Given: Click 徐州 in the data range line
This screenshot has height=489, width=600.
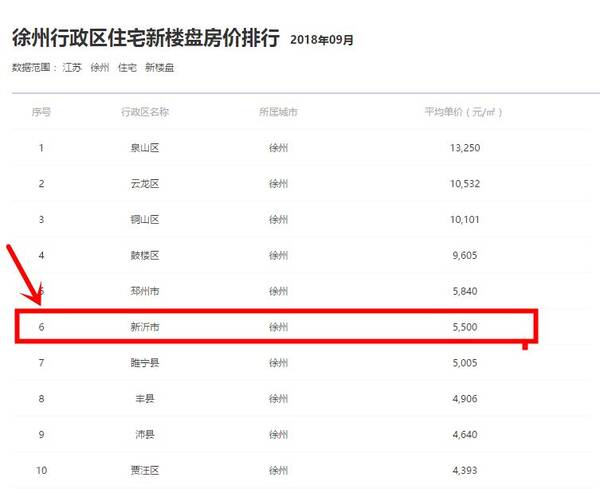Looking at the screenshot, I should click(99, 67).
